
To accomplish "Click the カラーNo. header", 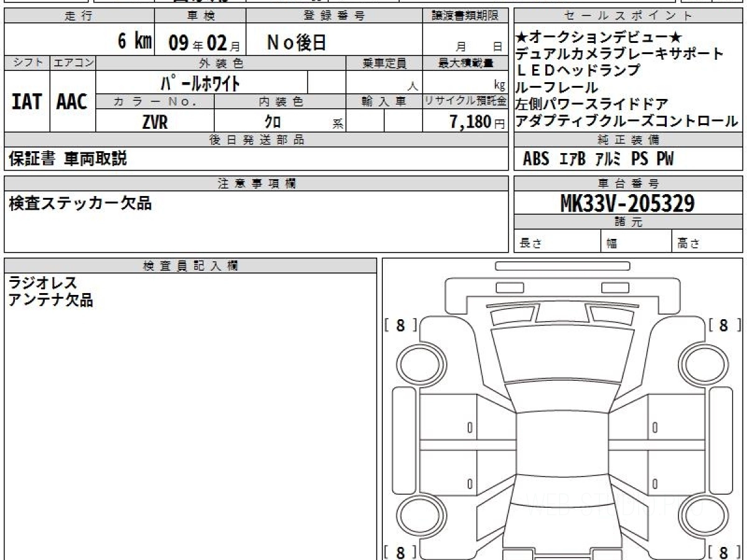I will click(x=156, y=102).
